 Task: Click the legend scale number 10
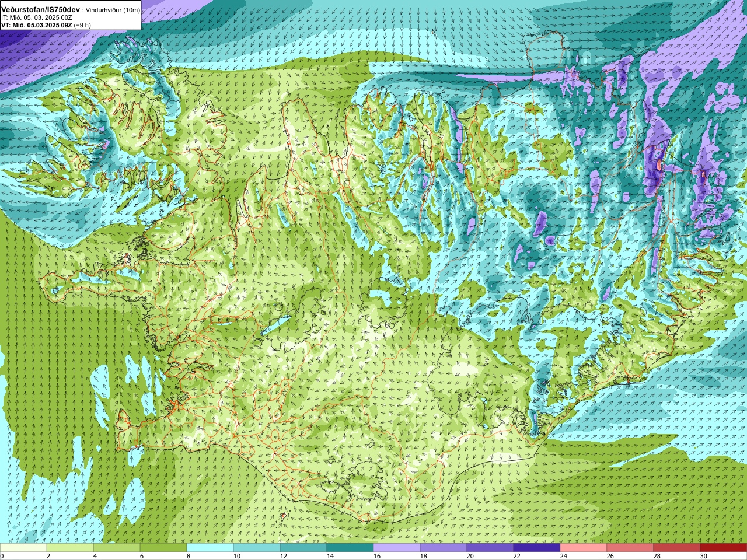(x=237, y=556)
